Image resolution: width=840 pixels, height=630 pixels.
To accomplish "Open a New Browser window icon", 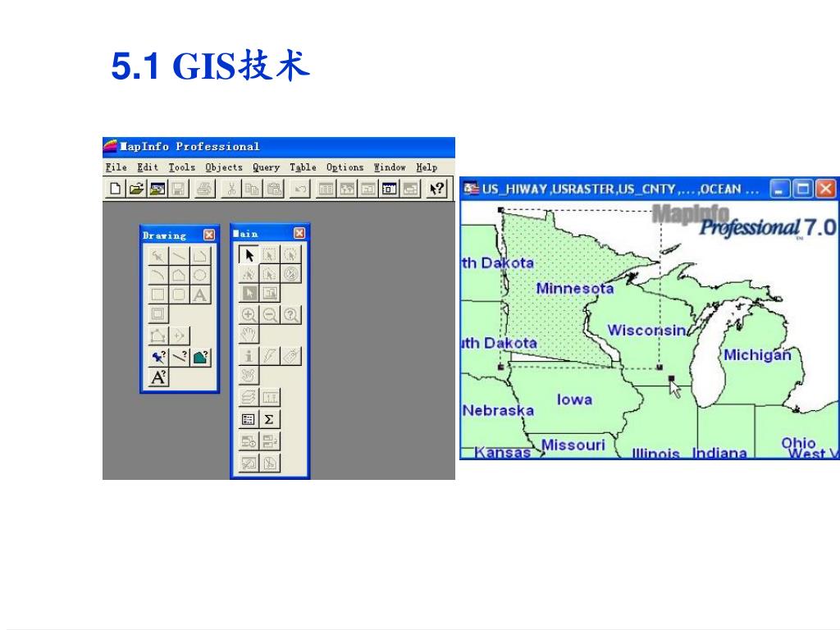I will pyautogui.click(x=326, y=189).
